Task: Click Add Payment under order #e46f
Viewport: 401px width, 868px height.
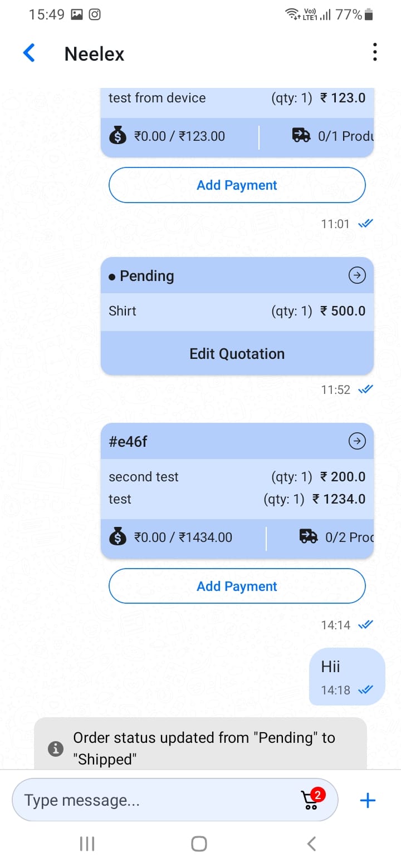Action: [237, 586]
